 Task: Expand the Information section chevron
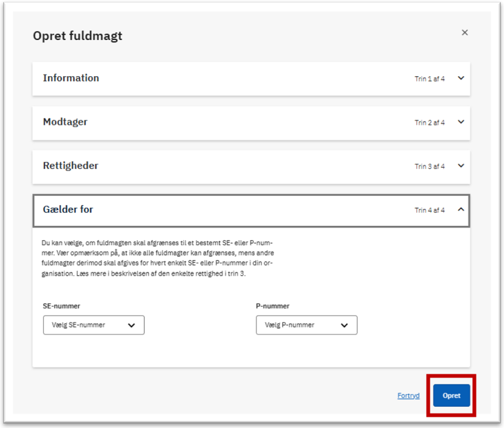coord(460,78)
